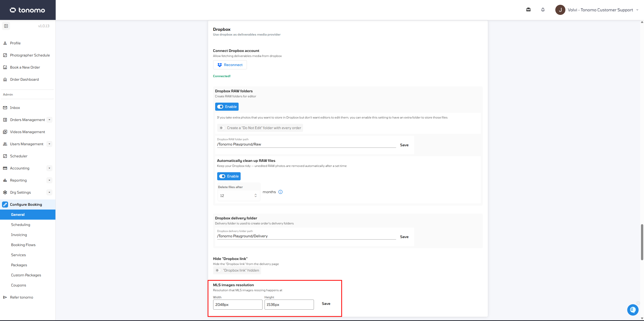Click the MLS Width input field

(x=238, y=305)
